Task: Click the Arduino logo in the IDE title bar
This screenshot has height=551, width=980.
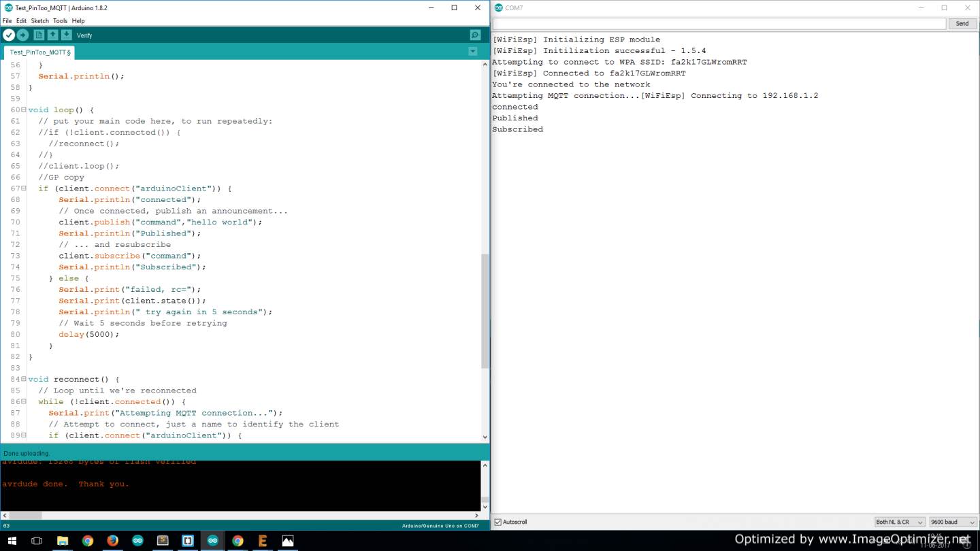Action: (x=8, y=7)
